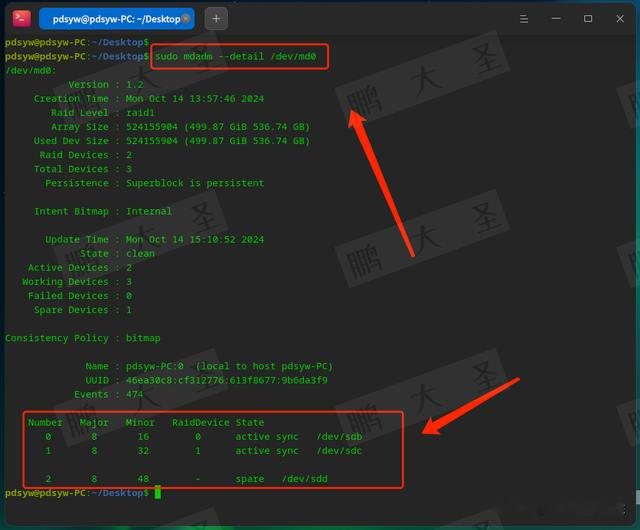This screenshot has height=530, width=640.
Task: Click Superblock is persistent text
Action: [x=195, y=183]
